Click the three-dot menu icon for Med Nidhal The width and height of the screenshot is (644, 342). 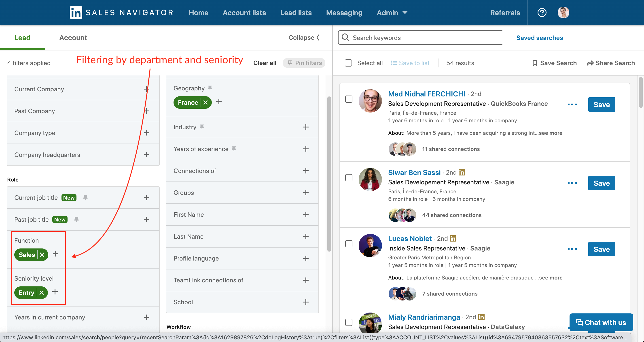(x=572, y=104)
